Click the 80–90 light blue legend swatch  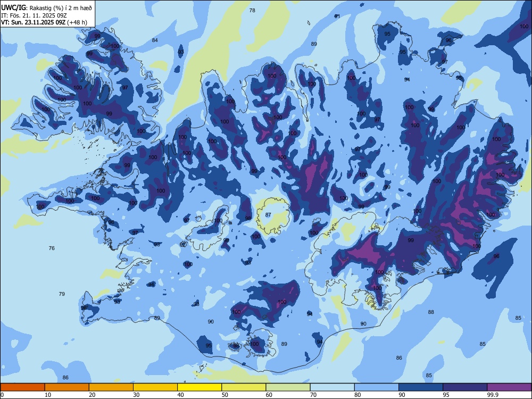377,387
